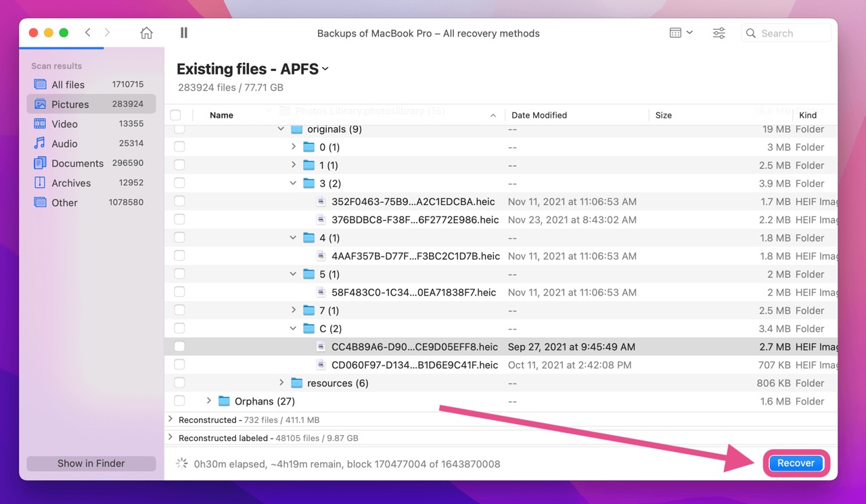Check box for 4AAF357B-D77F heic file

[x=179, y=256]
